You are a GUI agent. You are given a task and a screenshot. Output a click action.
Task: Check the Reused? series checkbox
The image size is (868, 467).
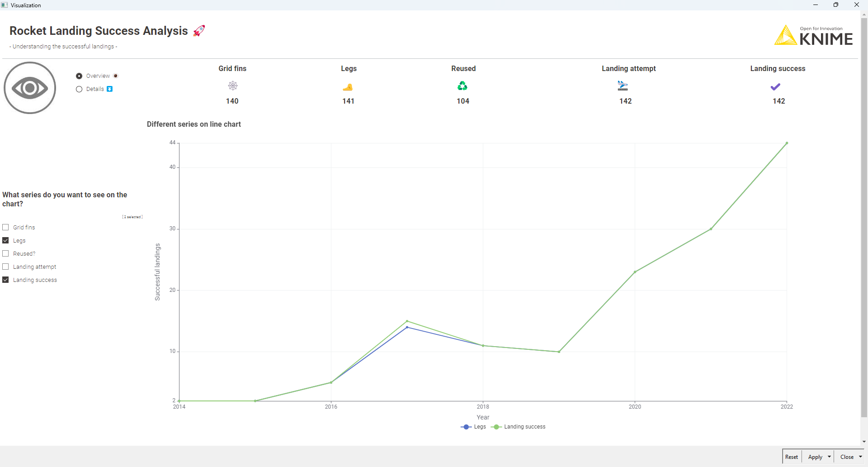pos(5,253)
